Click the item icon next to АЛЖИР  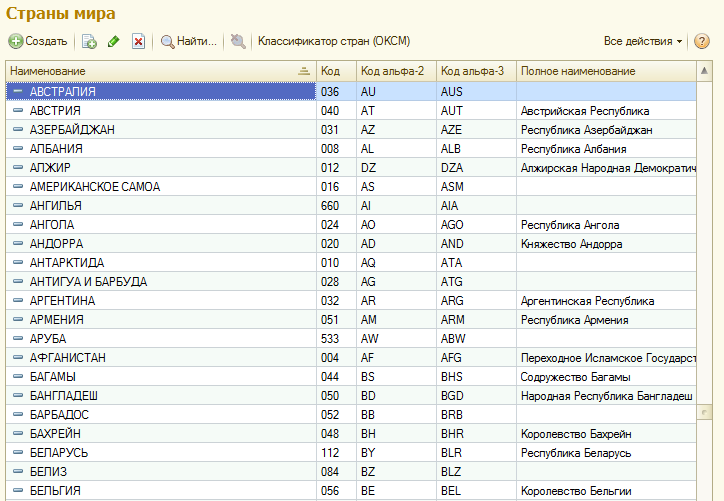pos(18,167)
